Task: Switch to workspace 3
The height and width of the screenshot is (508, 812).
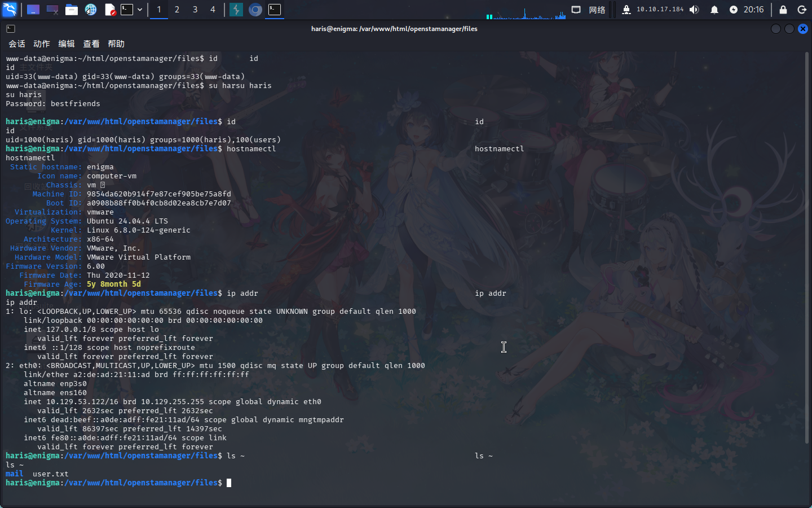Action: [195, 10]
